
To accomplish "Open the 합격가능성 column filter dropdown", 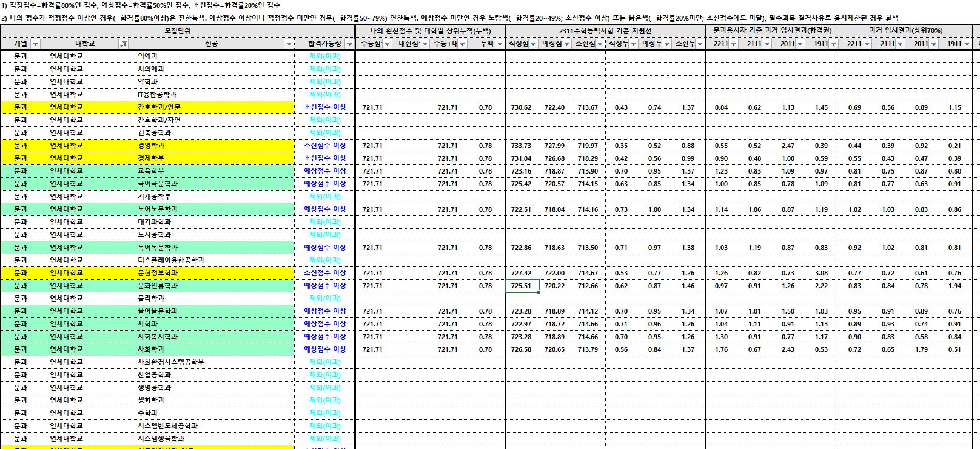I will point(349,44).
